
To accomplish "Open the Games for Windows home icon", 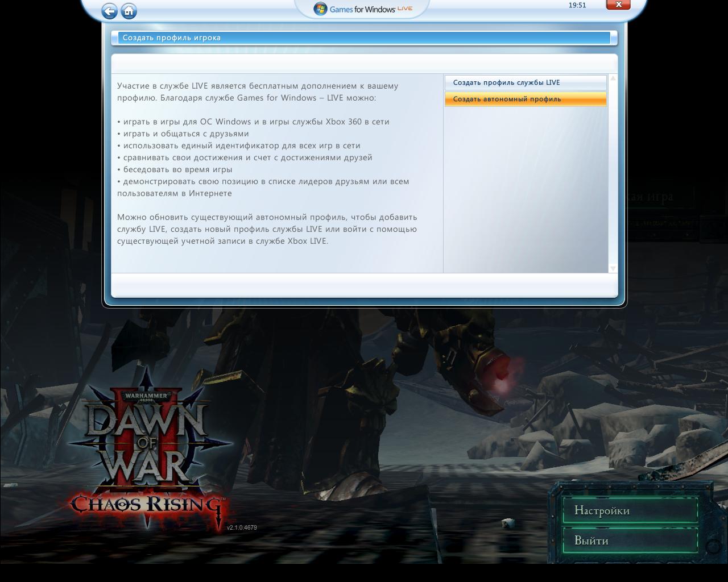I will pos(129,11).
